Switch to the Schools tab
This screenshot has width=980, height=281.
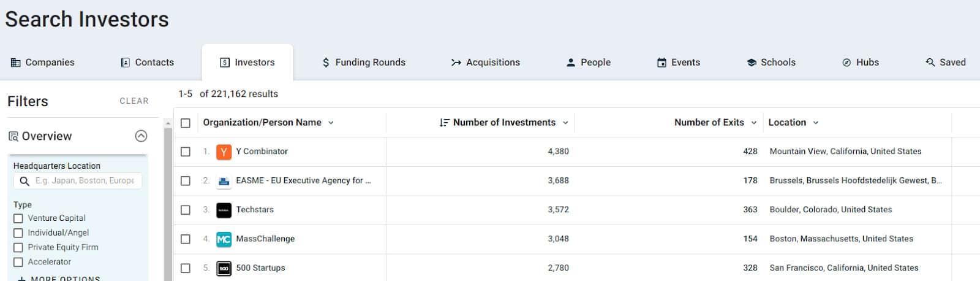click(x=771, y=62)
